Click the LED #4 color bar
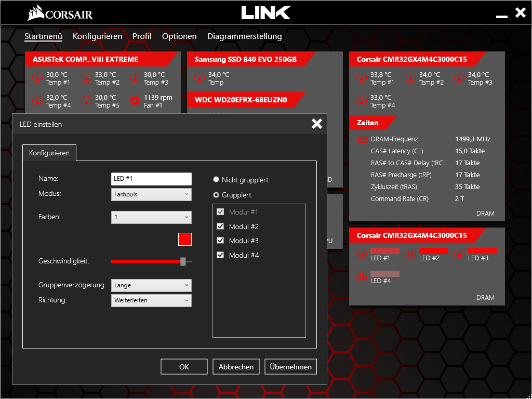 pos(385,274)
